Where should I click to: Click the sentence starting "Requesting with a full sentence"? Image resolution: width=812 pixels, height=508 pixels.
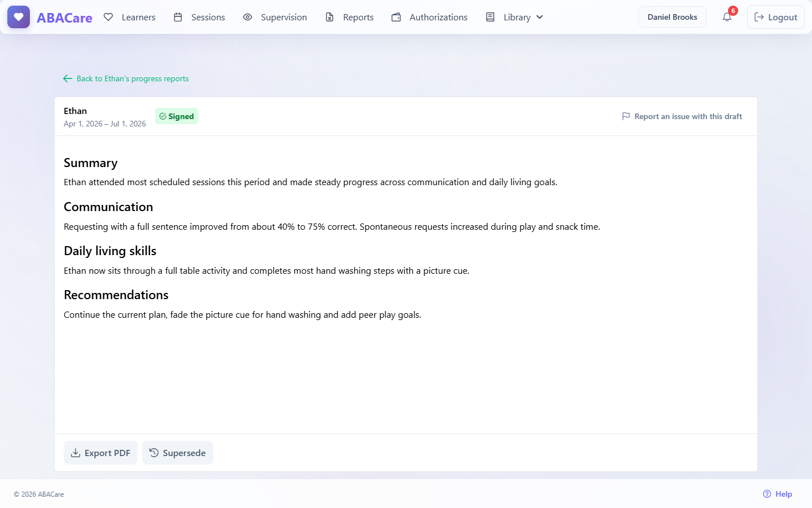tap(210, 226)
